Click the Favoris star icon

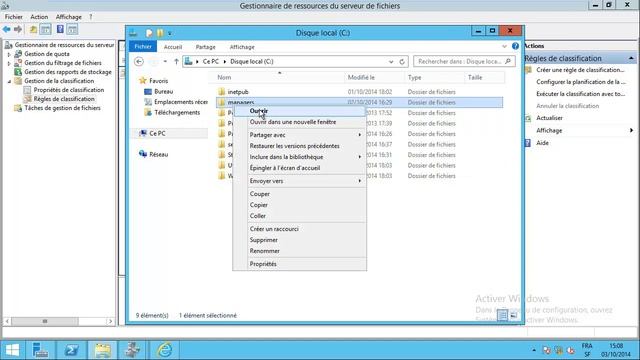[143, 81]
